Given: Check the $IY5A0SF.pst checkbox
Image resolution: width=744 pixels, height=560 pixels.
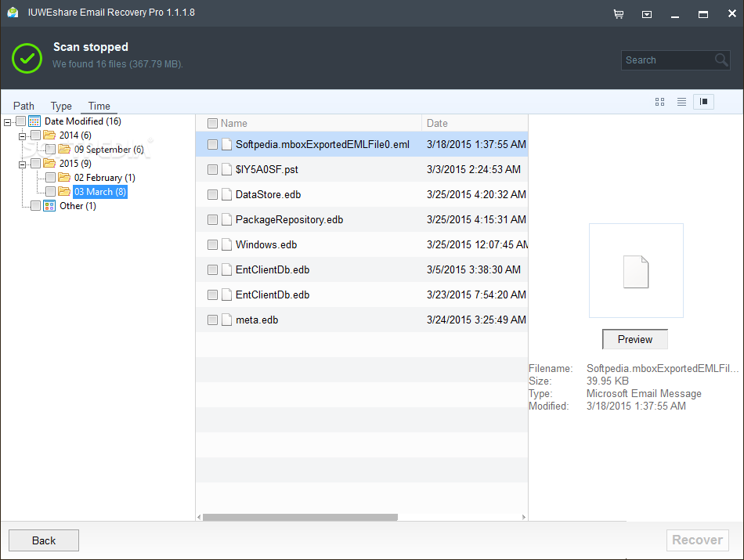Looking at the screenshot, I should point(212,169).
